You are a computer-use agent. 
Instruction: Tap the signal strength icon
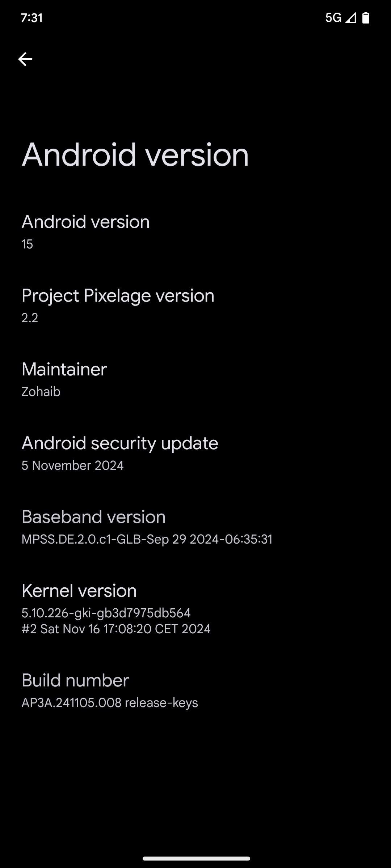point(350,18)
